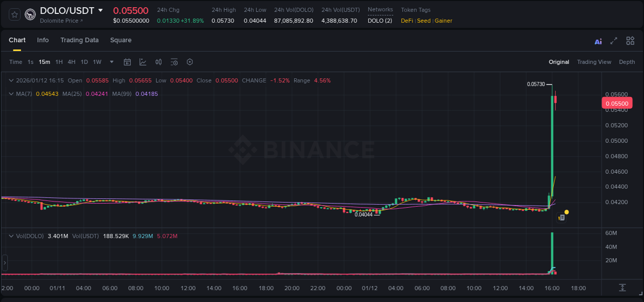The height and width of the screenshot is (302, 644).
Task: Click the DOLO token logo
Action: 30,14
